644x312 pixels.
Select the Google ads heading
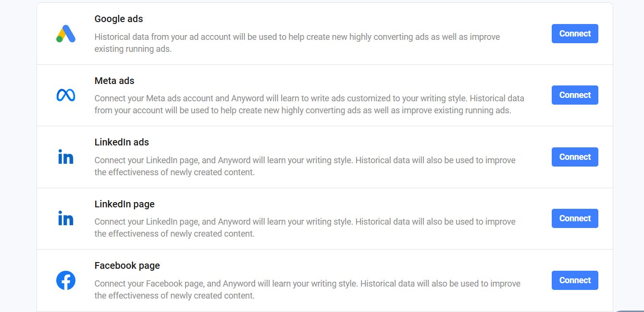tap(119, 19)
